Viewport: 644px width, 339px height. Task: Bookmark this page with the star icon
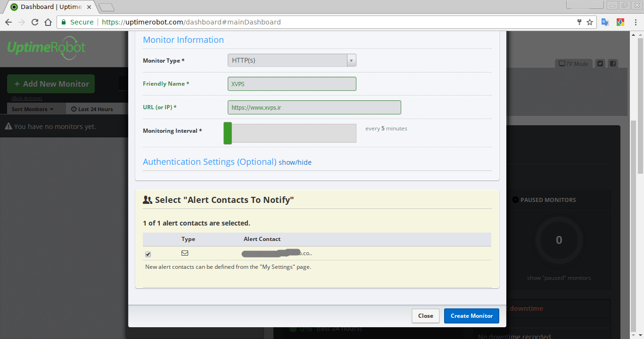pyautogui.click(x=589, y=22)
